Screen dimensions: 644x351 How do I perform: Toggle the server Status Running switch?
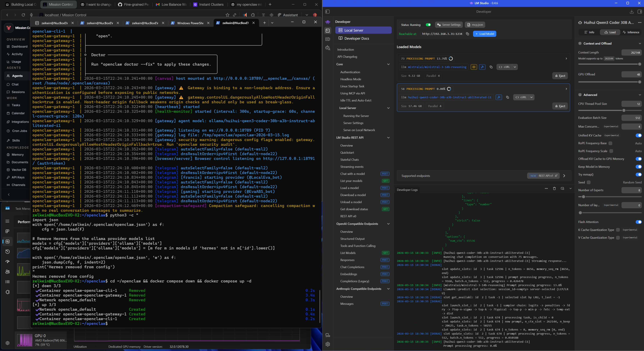pos(428,25)
